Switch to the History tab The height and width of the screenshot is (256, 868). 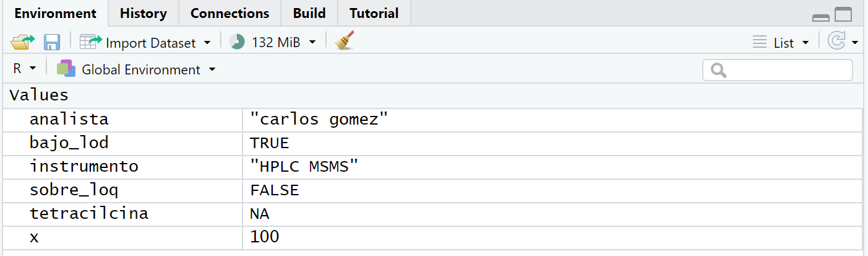pyautogui.click(x=144, y=13)
